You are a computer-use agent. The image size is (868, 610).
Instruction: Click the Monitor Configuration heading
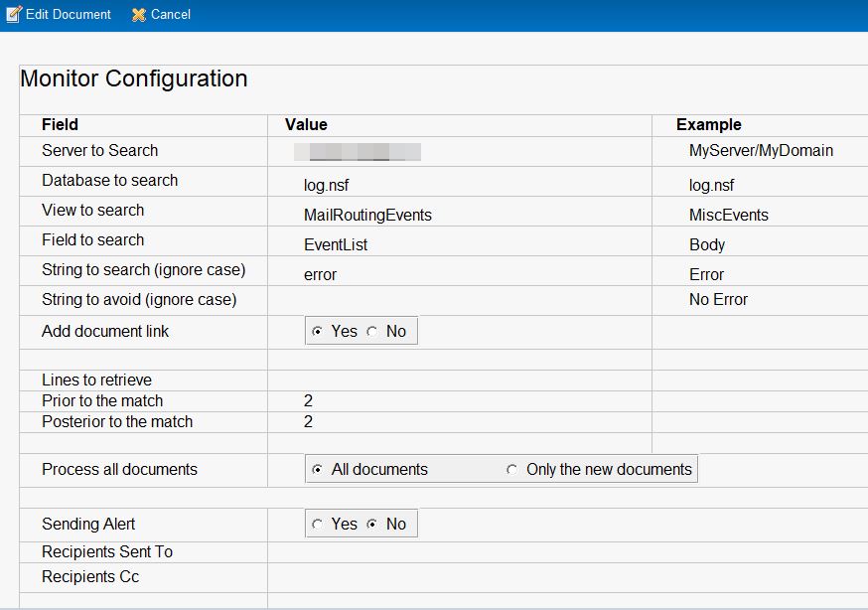pyautogui.click(x=134, y=79)
